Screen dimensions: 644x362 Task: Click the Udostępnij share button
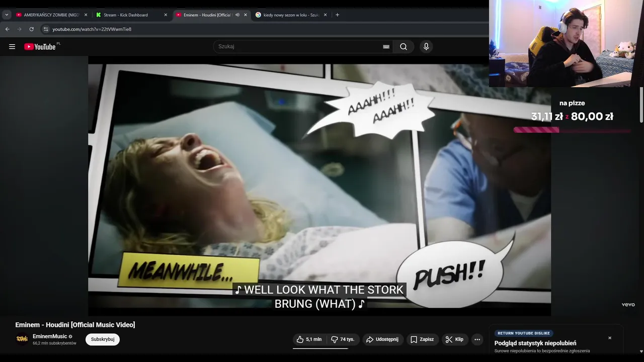[382, 339]
